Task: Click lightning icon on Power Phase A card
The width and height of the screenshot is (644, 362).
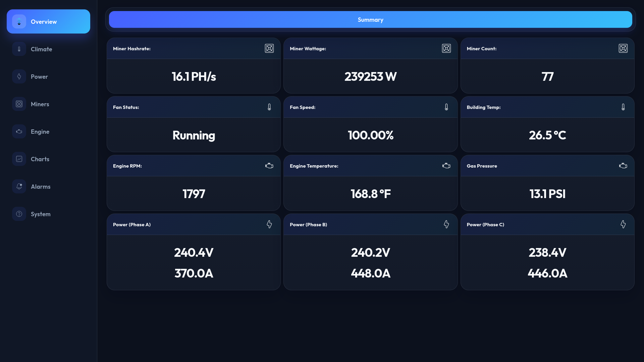Action: tap(269, 224)
